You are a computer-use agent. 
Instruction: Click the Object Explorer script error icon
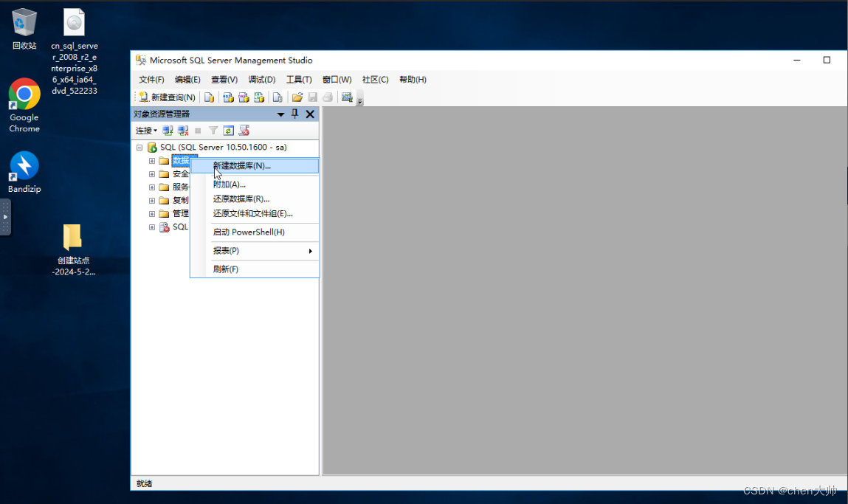tap(244, 131)
